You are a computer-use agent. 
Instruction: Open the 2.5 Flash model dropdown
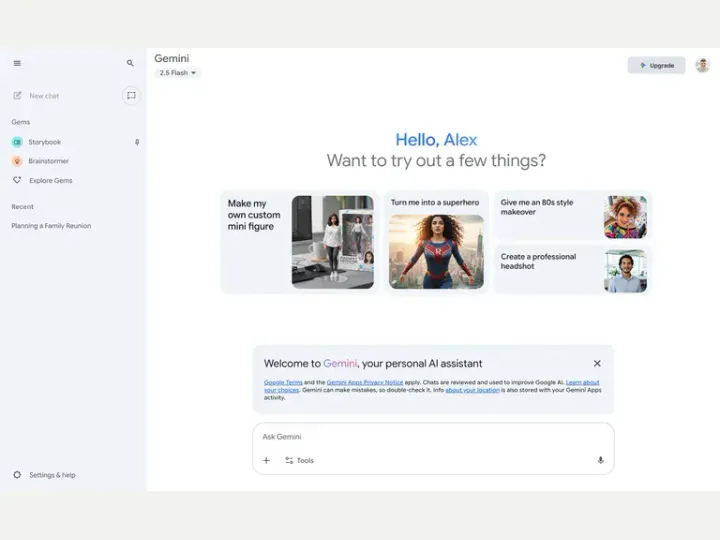[x=178, y=73]
